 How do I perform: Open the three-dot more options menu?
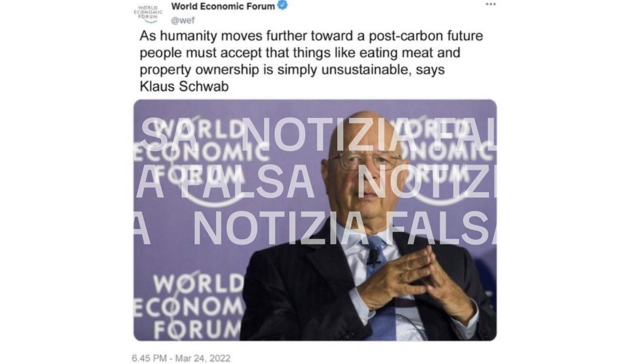pos(491,4)
